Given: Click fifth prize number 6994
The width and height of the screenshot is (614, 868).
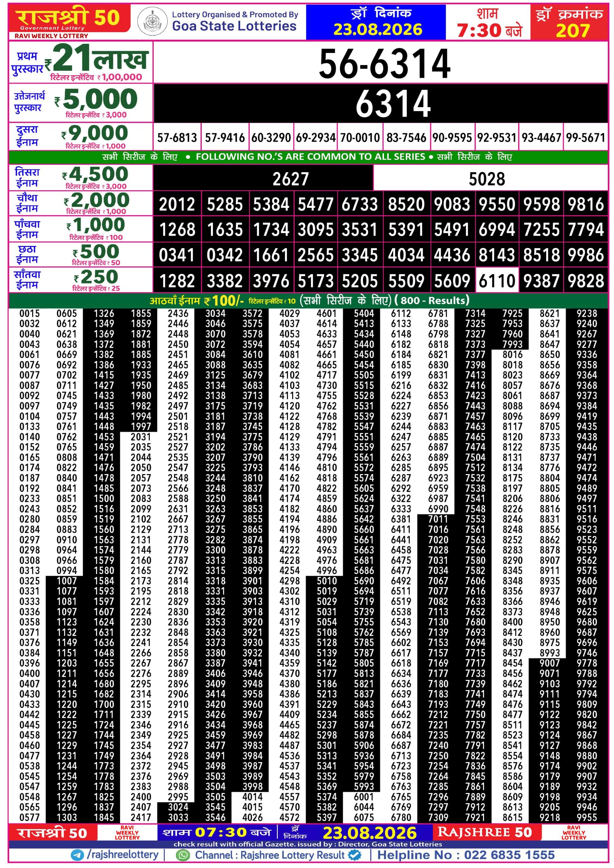Looking at the screenshot, I should (497, 230).
